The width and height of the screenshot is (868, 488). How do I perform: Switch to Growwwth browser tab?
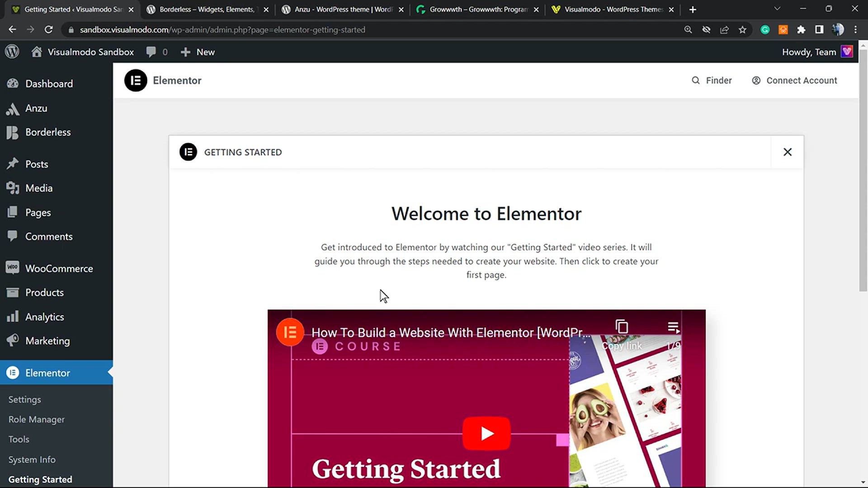point(477,9)
